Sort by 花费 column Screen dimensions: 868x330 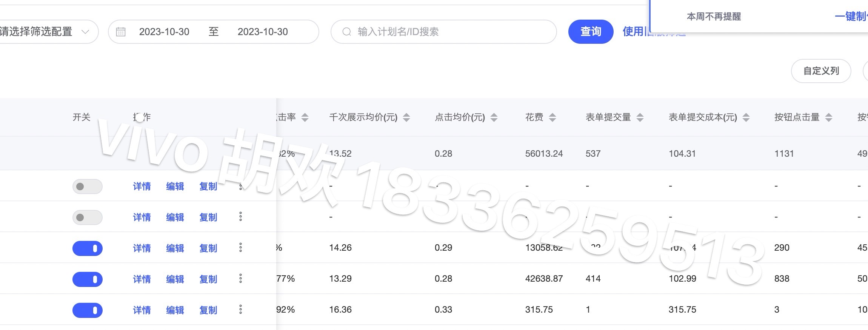pos(553,117)
